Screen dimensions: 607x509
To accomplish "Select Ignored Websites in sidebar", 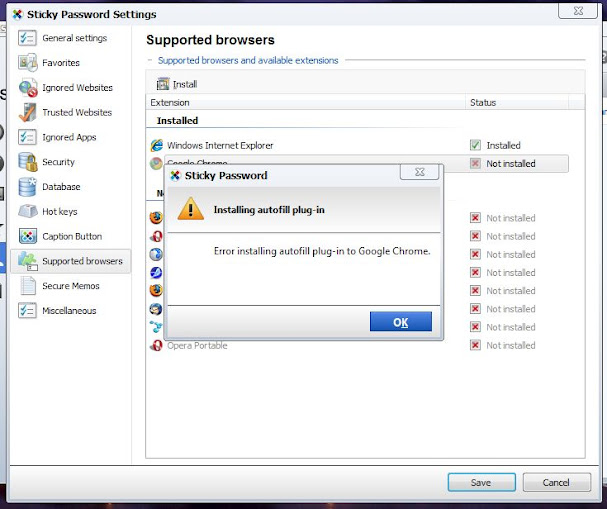I will (70, 87).
